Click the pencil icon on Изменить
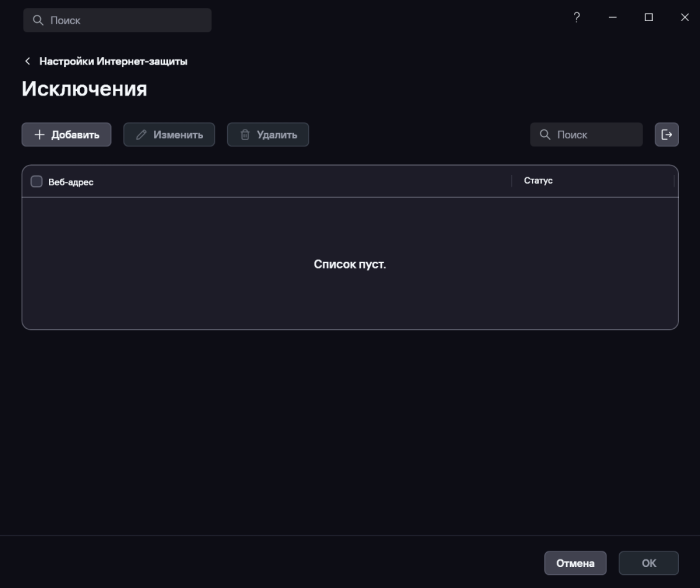Image resolution: width=700 pixels, height=588 pixels. coord(141,135)
